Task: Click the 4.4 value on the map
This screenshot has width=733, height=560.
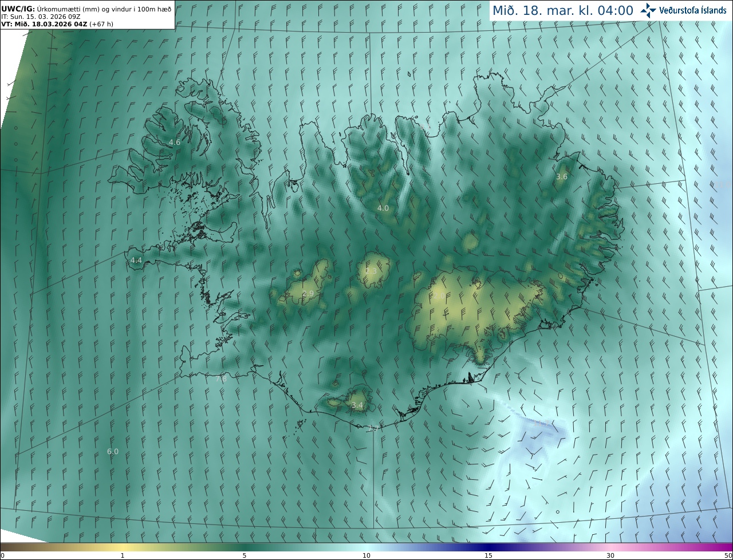Action: pos(136,260)
